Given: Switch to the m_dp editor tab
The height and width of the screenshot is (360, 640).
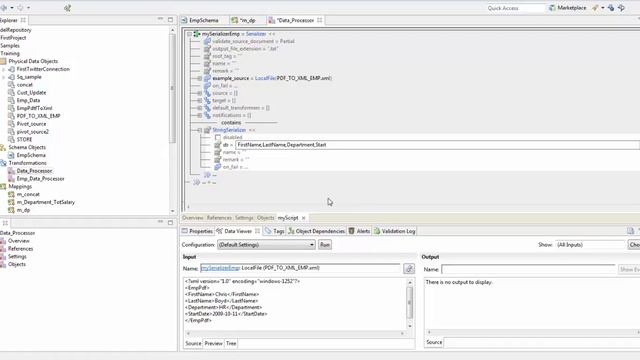Looking at the screenshot, I should (x=244, y=20).
